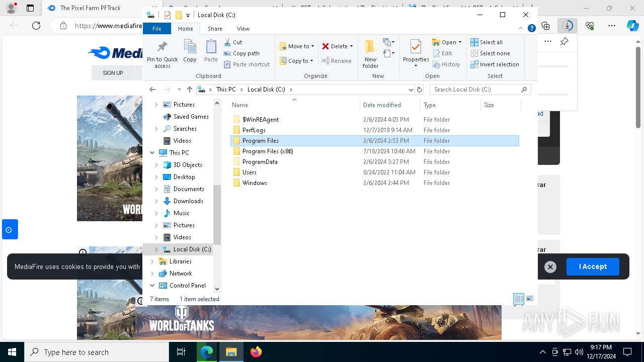The image size is (644, 362).
Task: Show hidden tray icons chevron
Action: [542, 352]
